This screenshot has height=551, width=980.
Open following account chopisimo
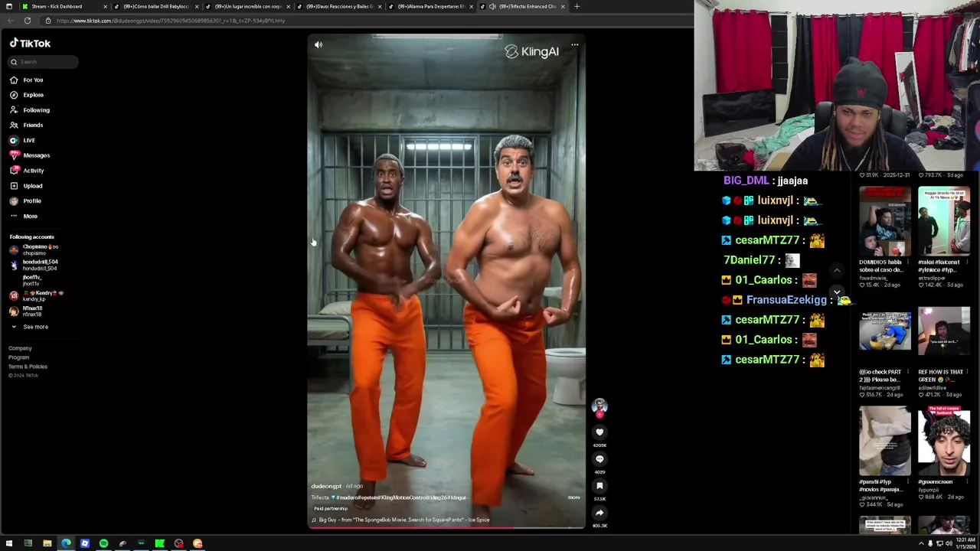pos(34,249)
